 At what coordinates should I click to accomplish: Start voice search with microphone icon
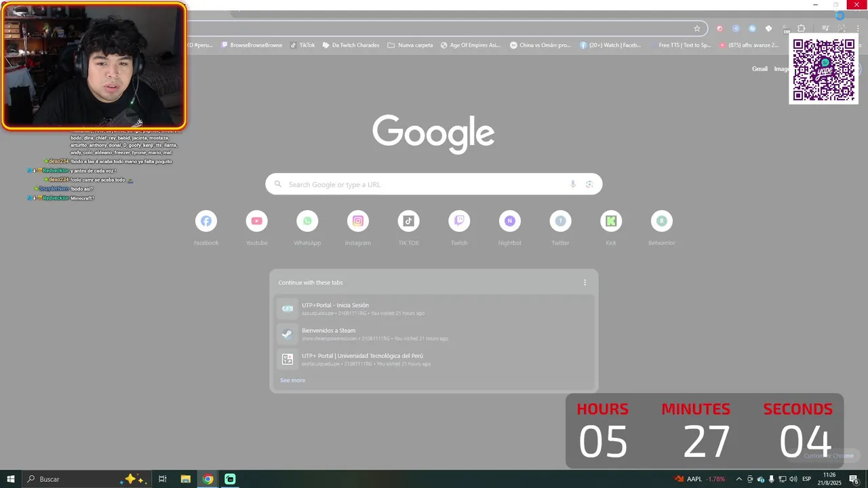[573, 184]
